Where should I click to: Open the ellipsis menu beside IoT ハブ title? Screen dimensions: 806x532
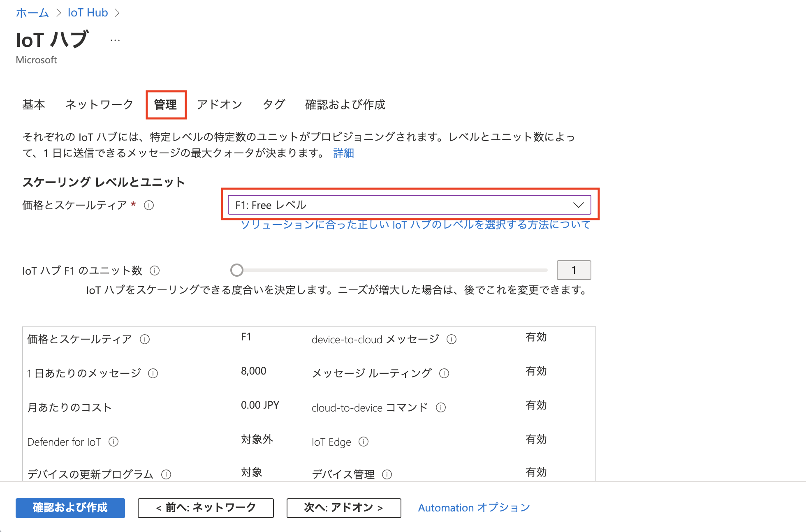115,40
